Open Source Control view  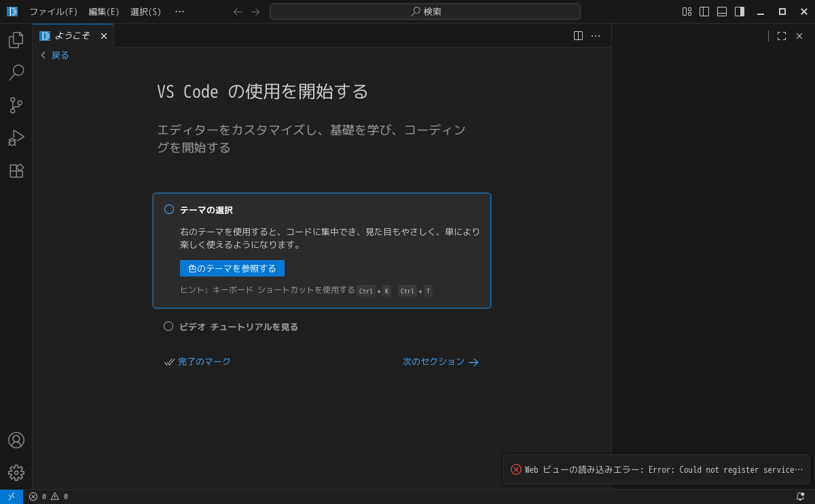tap(16, 105)
